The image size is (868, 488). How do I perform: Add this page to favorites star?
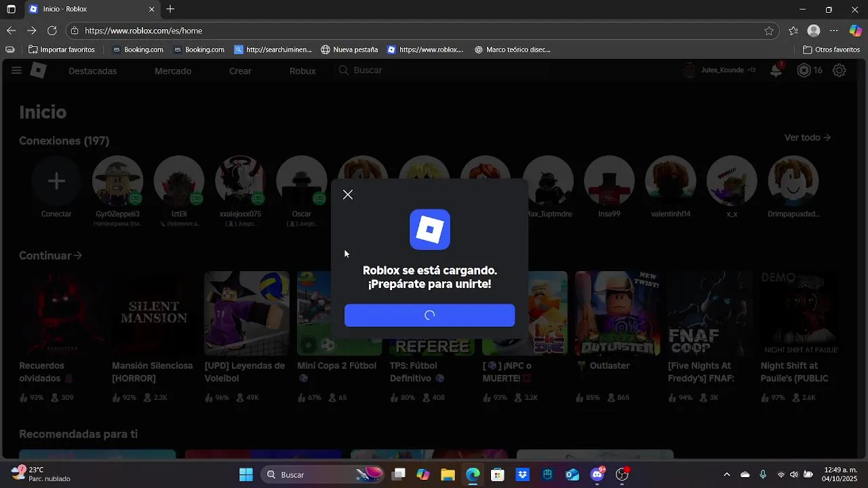pos(768,30)
